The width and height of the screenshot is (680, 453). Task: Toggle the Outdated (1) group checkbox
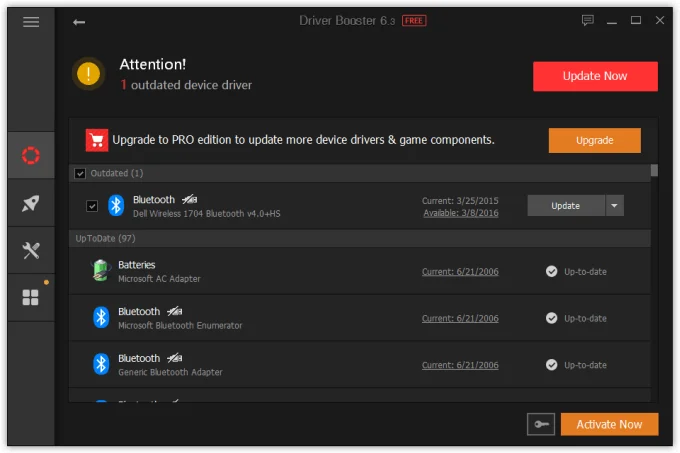point(81,174)
